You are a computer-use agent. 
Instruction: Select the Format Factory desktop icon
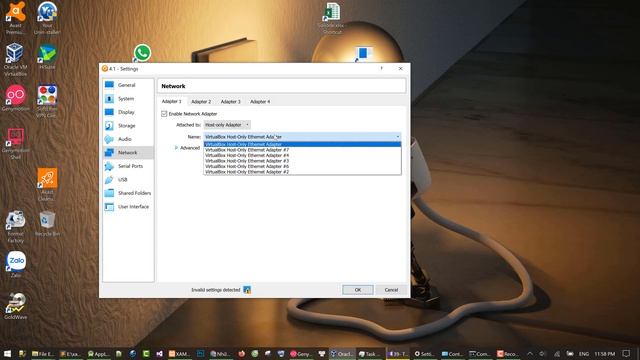point(16,227)
